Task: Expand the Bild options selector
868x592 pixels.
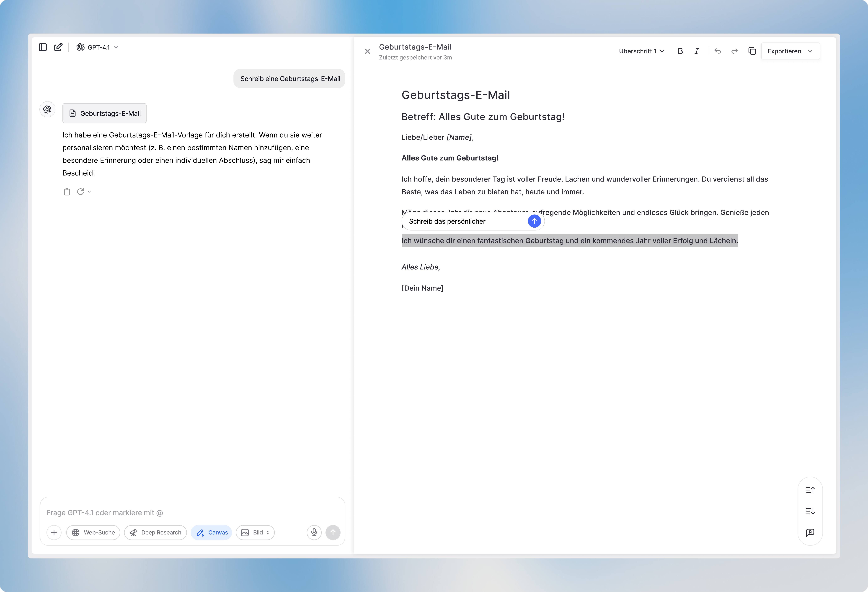Action: tap(255, 532)
